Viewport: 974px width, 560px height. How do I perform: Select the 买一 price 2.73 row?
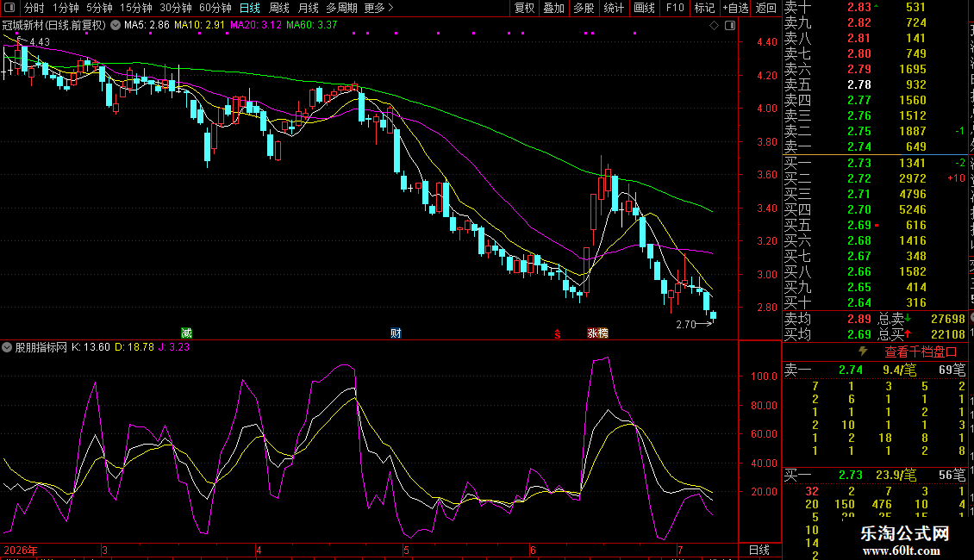[x=875, y=163]
